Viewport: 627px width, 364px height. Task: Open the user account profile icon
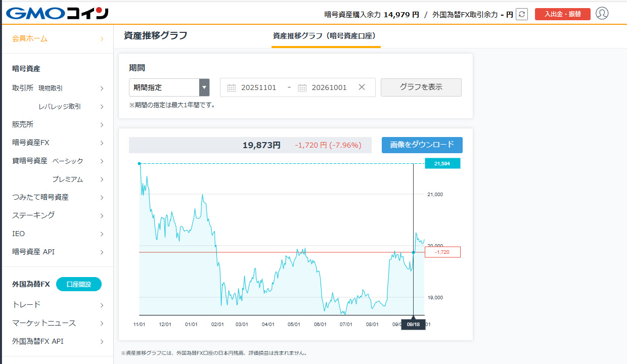coord(602,14)
